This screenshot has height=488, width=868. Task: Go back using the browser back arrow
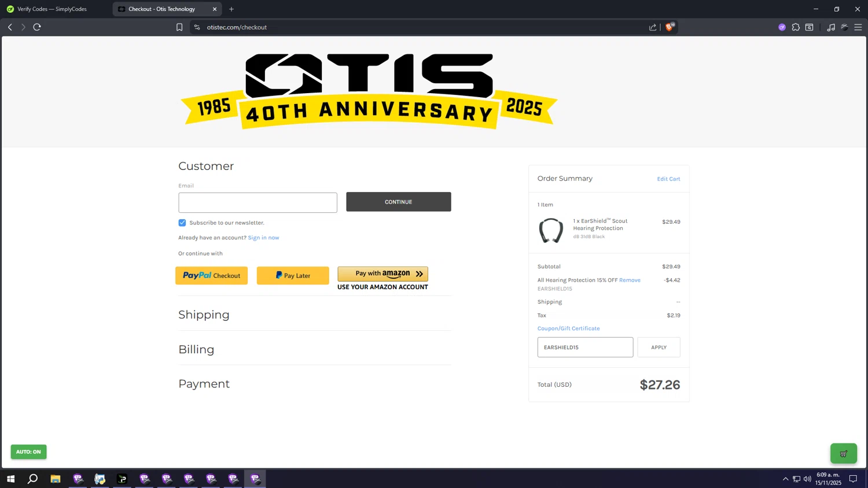pos(10,27)
